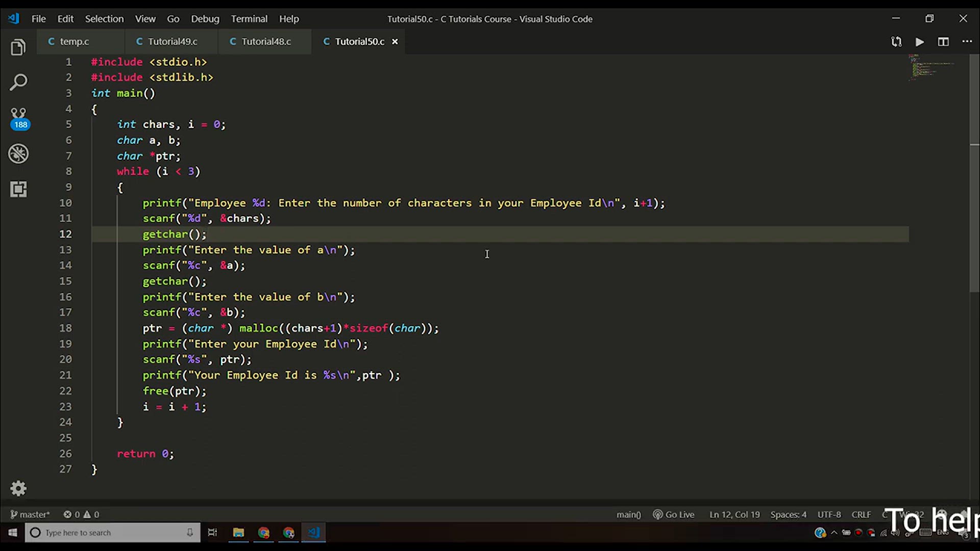The image size is (980, 551).
Task: Open Problems via errors and warnings count
Action: pyautogui.click(x=81, y=514)
